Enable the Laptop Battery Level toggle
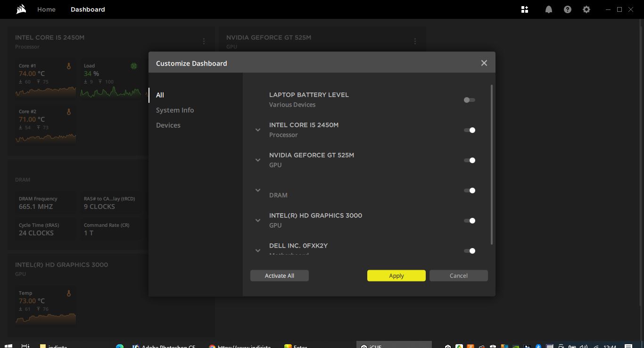The height and width of the screenshot is (348, 644). pos(469,100)
